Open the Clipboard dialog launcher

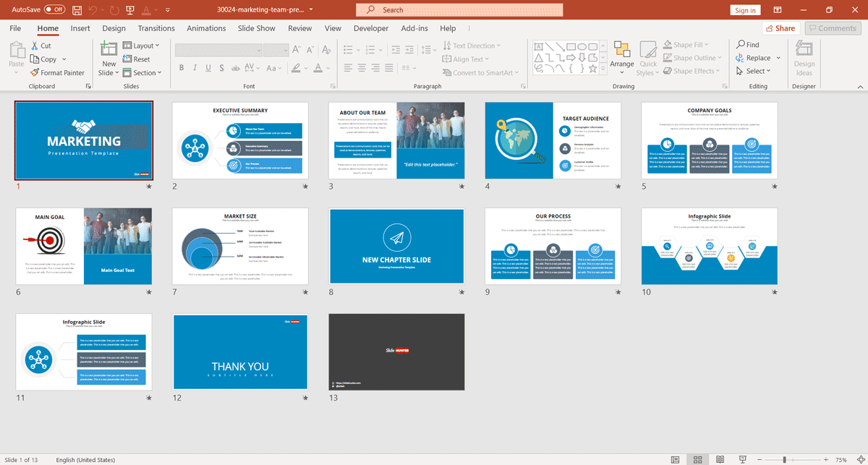click(x=88, y=86)
